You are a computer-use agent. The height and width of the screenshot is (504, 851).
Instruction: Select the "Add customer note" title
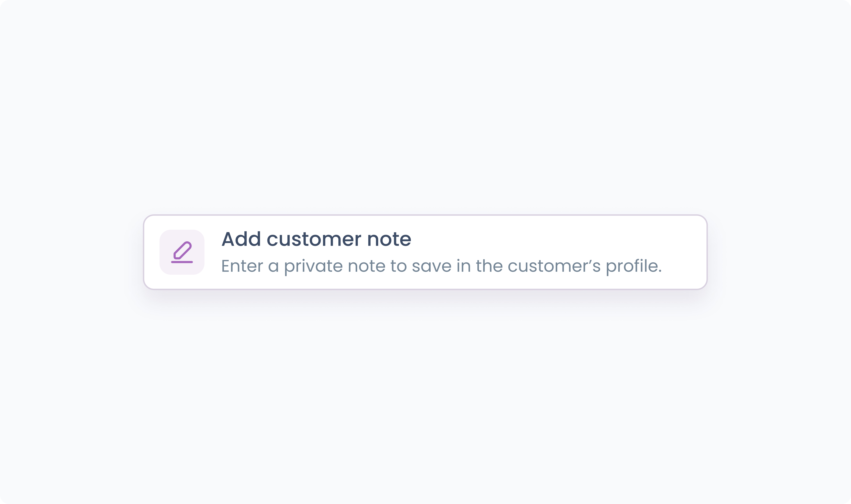pyautogui.click(x=316, y=239)
